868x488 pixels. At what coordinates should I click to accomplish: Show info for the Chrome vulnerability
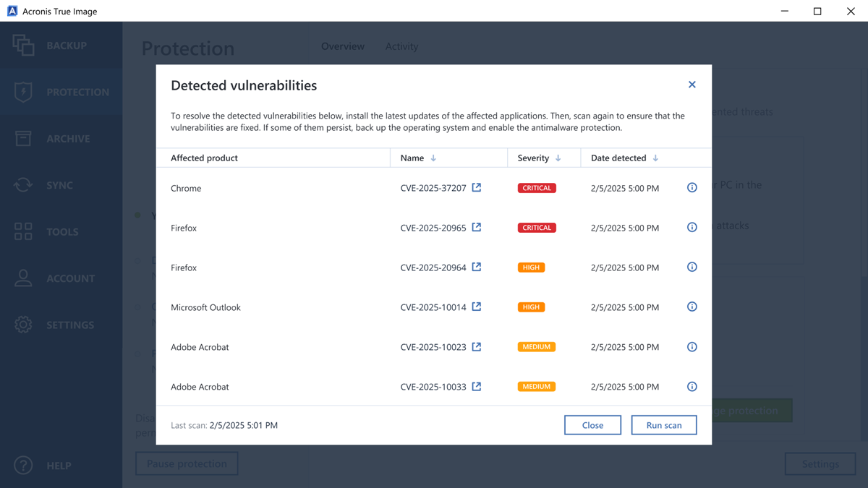pyautogui.click(x=692, y=188)
